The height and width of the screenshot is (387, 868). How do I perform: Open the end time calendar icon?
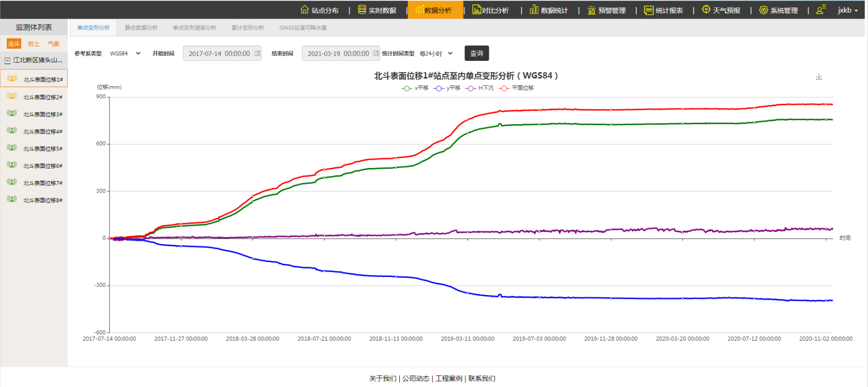(376, 53)
